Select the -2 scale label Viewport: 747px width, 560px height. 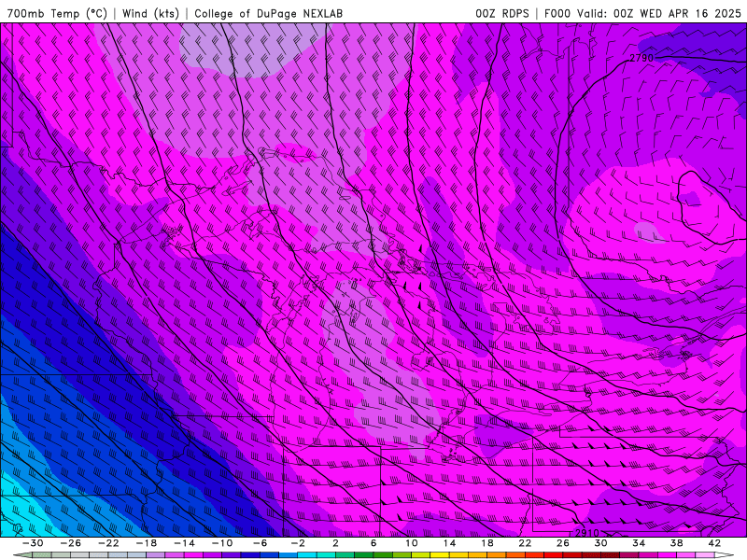tap(298, 543)
